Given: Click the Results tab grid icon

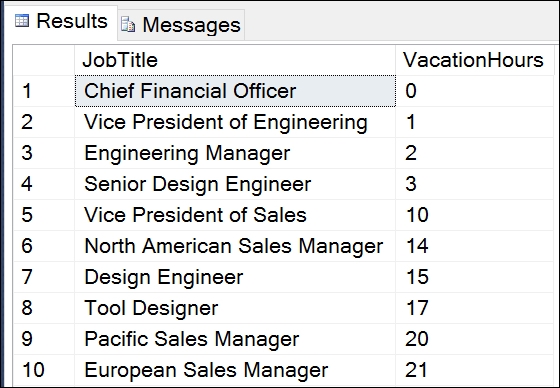Looking at the screenshot, I should [22, 21].
